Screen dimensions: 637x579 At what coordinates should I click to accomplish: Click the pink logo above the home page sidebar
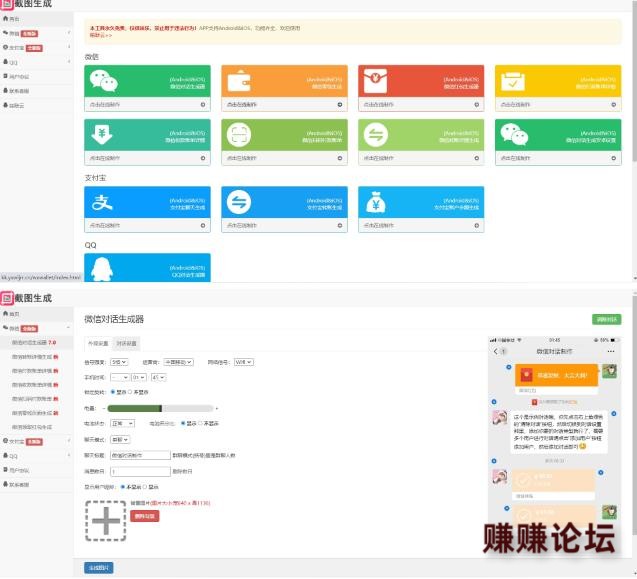(6, 4)
